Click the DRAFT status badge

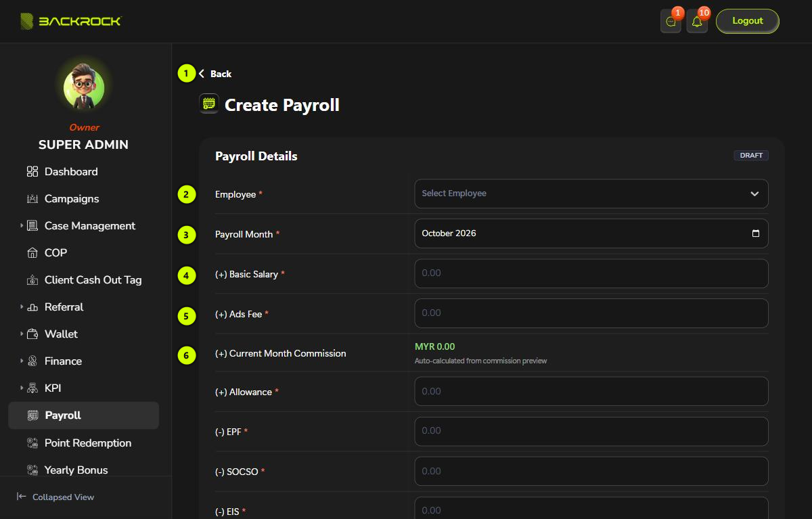point(751,156)
